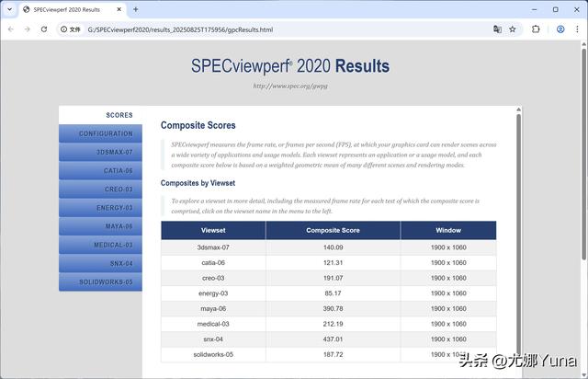The height and width of the screenshot is (379, 588).
Task: Click the creo-03 table cell
Action: click(213, 279)
